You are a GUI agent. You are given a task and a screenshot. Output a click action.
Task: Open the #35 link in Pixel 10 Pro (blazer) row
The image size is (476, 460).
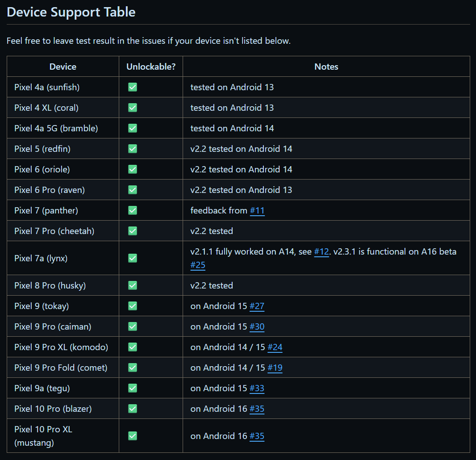coord(257,409)
